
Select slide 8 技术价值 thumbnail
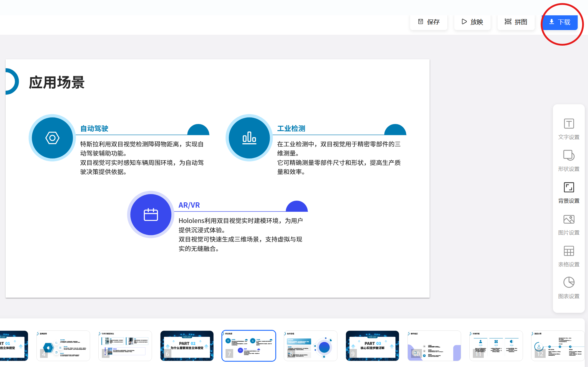coord(310,346)
